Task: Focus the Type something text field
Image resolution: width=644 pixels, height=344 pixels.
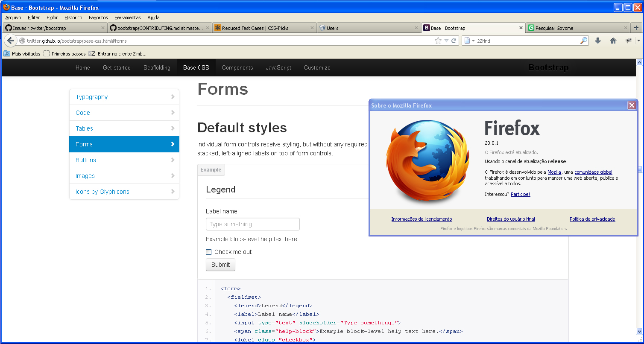Action: [253, 224]
